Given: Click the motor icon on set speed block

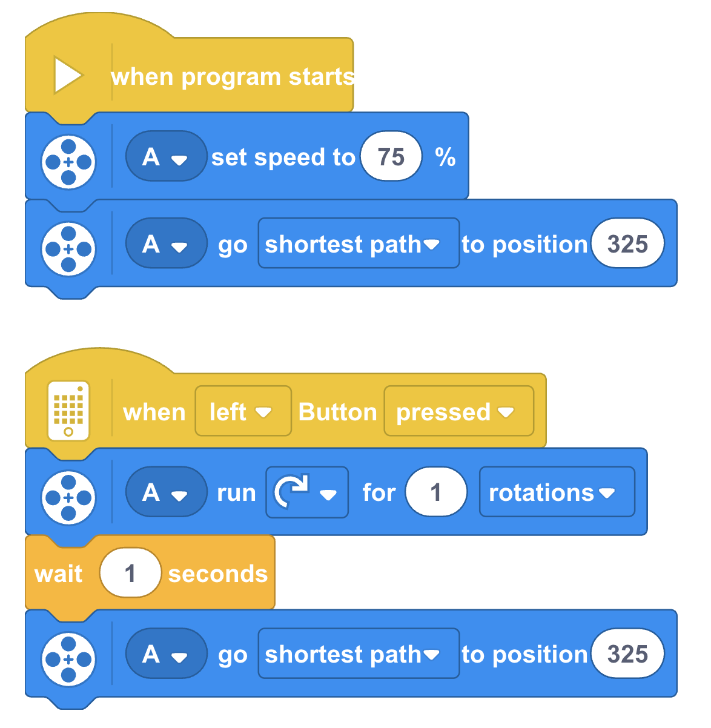Looking at the screenshot, I should 68,162.
